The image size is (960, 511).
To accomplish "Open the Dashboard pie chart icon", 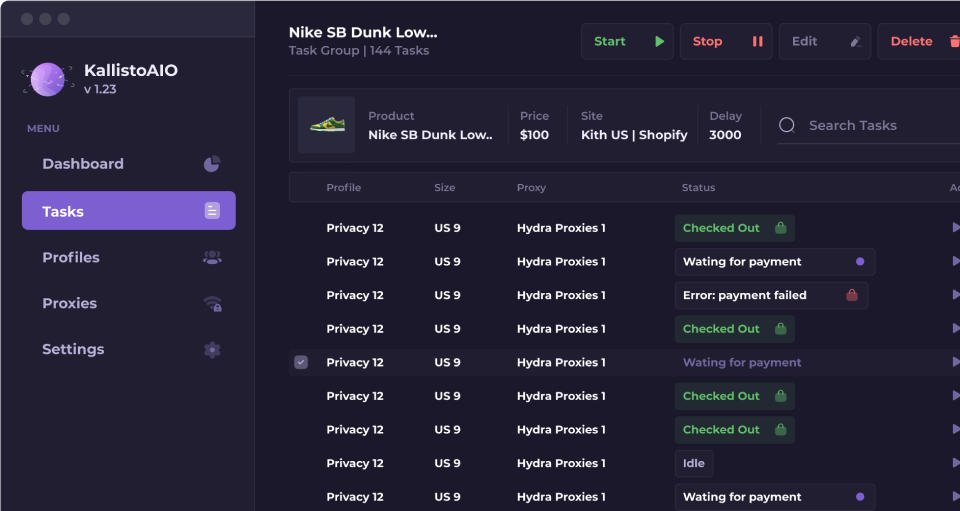I will click(x=212, y=163).
